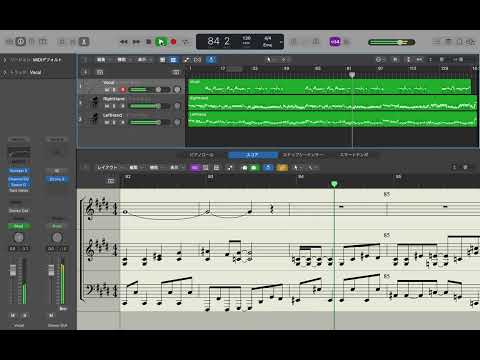Open the Editors scissors-style button
The image size is (480, 360).
coord(84,42)
